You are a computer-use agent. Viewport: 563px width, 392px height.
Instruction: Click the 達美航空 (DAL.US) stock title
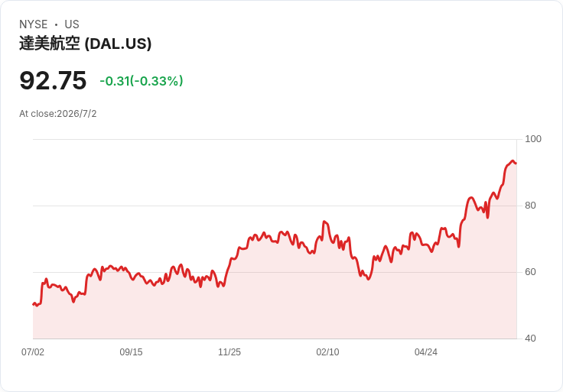coord(86,44)
